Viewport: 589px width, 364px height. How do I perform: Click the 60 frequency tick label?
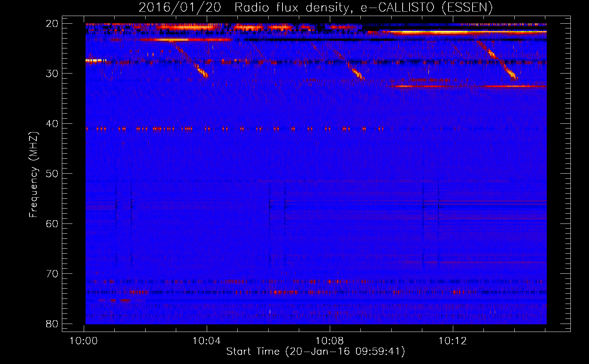click(x=52, y=223)
